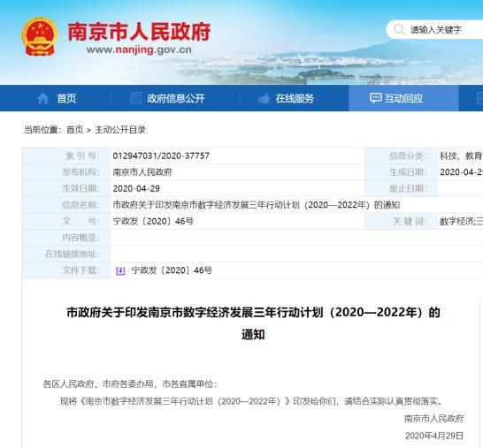
Task: Click the home icon beside 首页
Action: [x=42, y=99]
